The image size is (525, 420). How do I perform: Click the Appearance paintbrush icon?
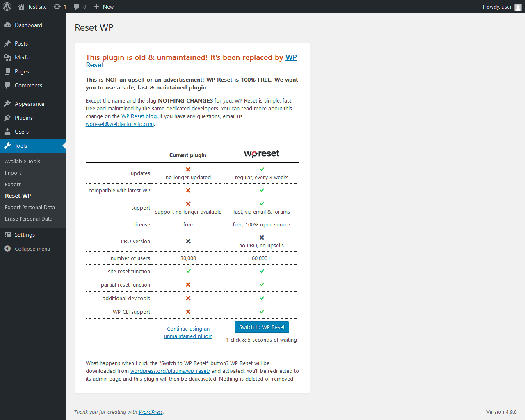click(7, 104)
